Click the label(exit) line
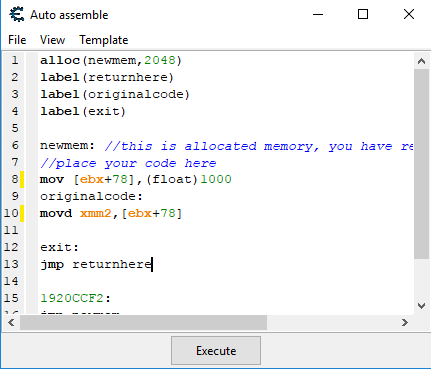The height and width of the screenshot is (369, 431). tap(83, 111)
